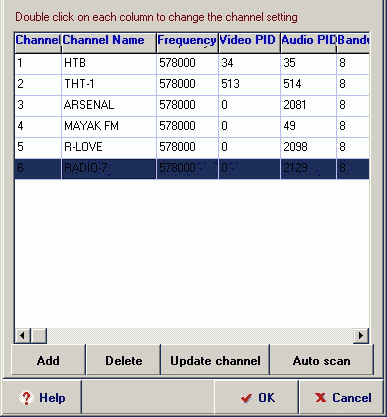Viewport: 387px width, 417px height.
Task: Click Audio PID value 2129
Action: 308,168
